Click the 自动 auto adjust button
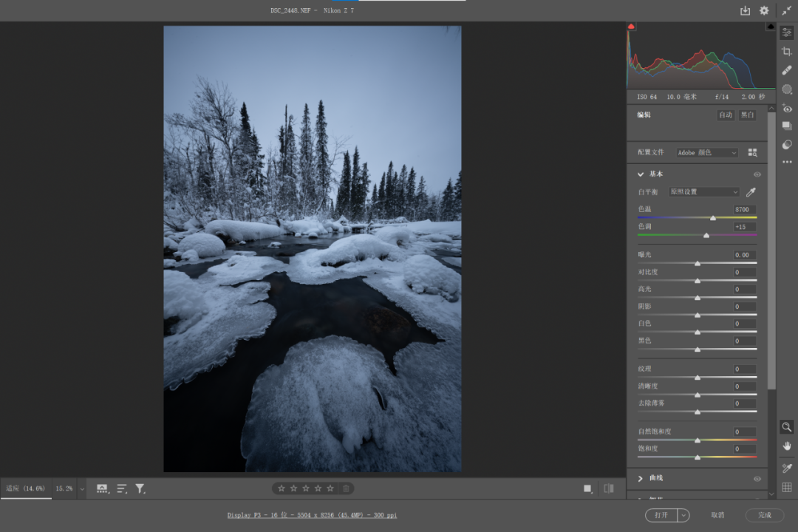 [726, 115]
